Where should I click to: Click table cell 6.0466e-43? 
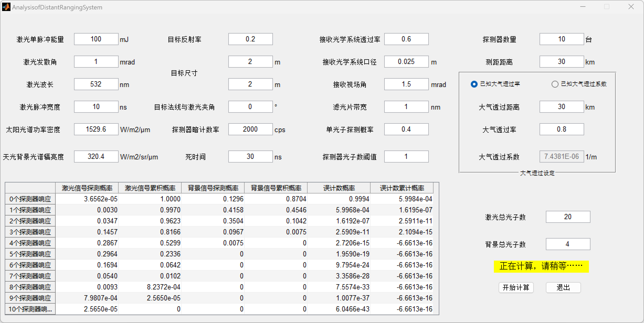[339, 309]
